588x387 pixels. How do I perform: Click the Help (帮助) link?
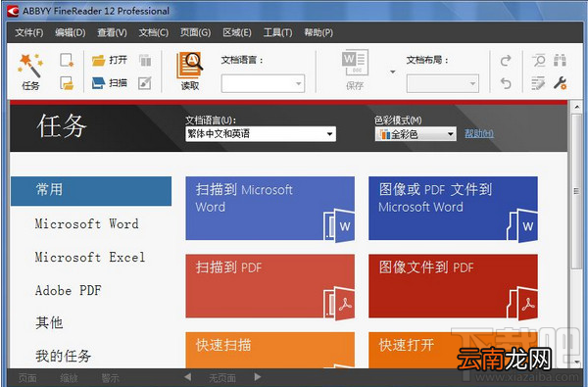[x=479, y=133]
